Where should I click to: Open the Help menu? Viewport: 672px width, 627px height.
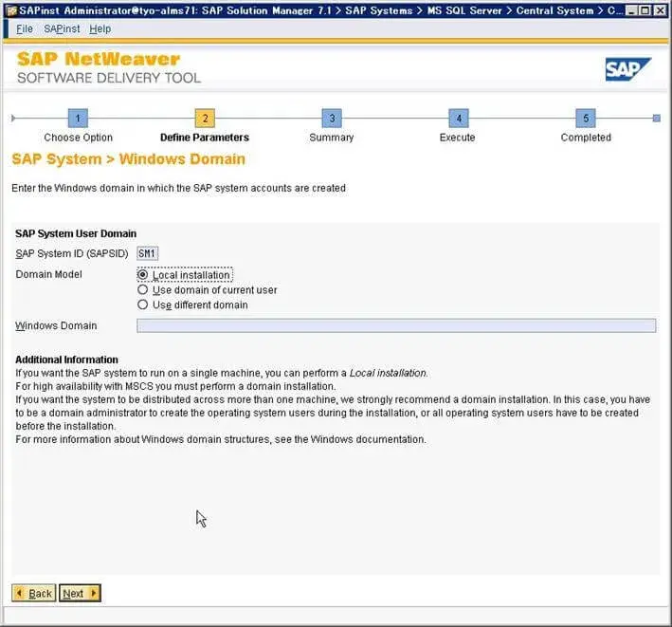tap(100, 28)
